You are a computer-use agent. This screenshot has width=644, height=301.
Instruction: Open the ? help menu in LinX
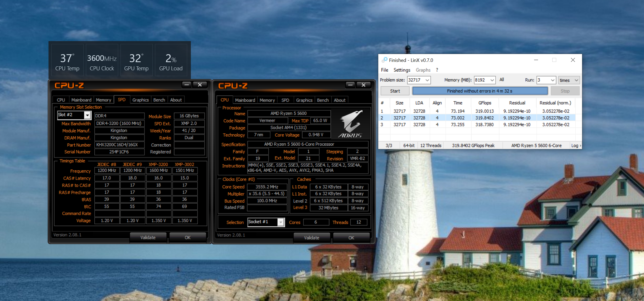[x=437, y=70]
